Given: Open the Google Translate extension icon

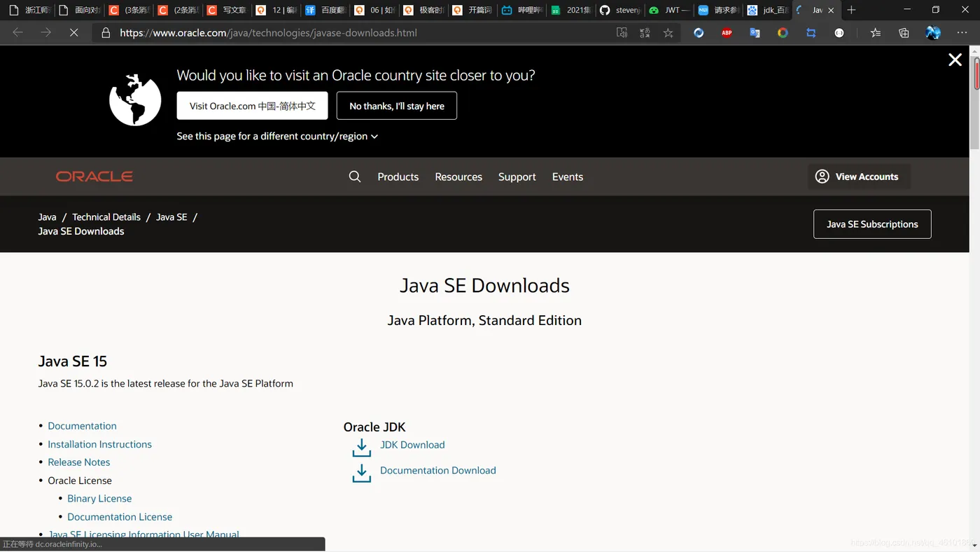Looking at the screenshot, I should coord(755,33).
